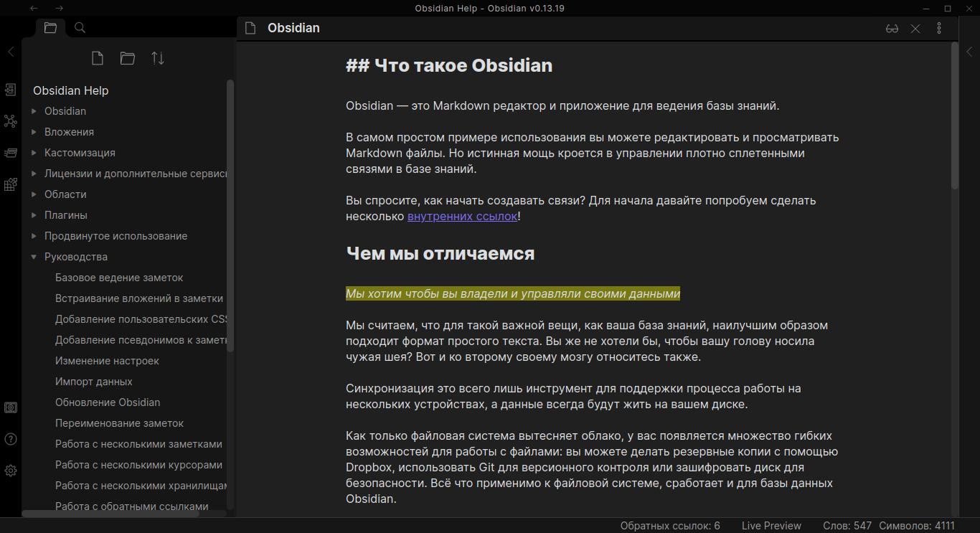Viewport: 980px width, 533px height.
Task: Open Obsidian settings gear
Action: (x=11, y=471)
